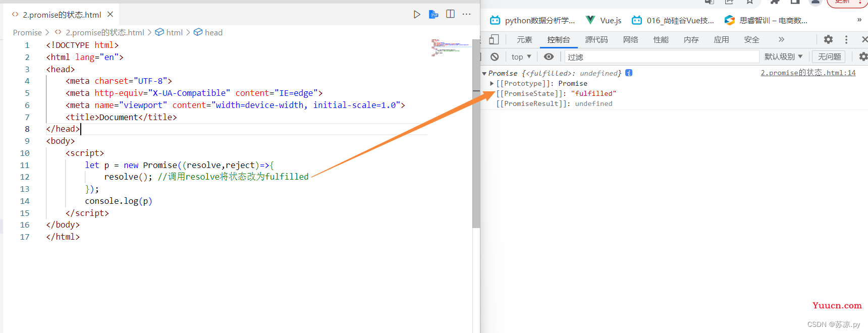
Task: Click the 过滤 filter input
Action: click(662, 57)
